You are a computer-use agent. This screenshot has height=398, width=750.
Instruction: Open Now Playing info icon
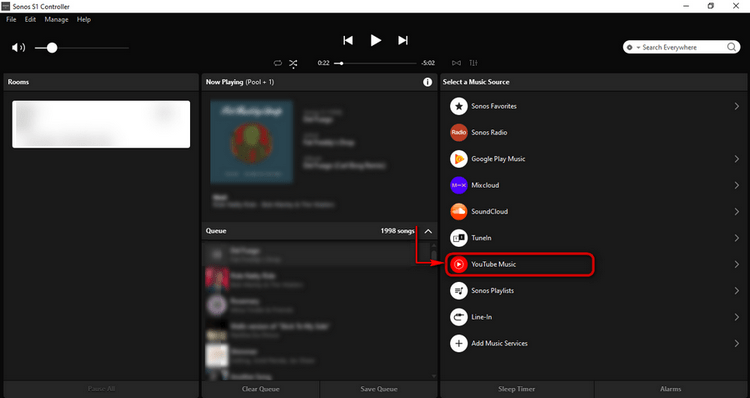(x=427, y=82)
